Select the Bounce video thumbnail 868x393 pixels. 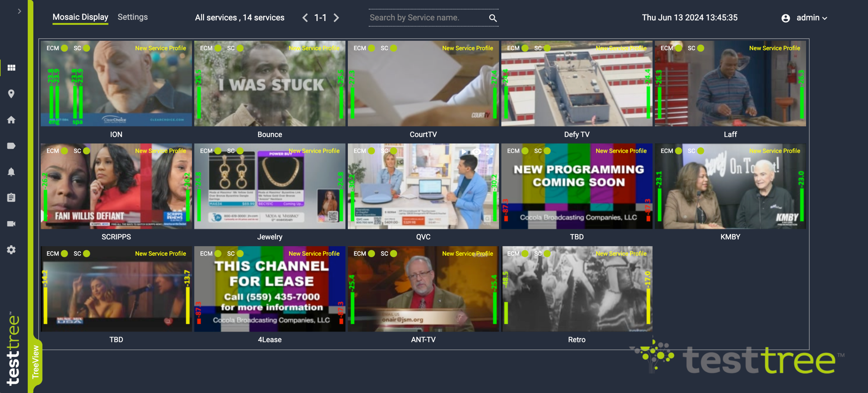pos(270,84)
